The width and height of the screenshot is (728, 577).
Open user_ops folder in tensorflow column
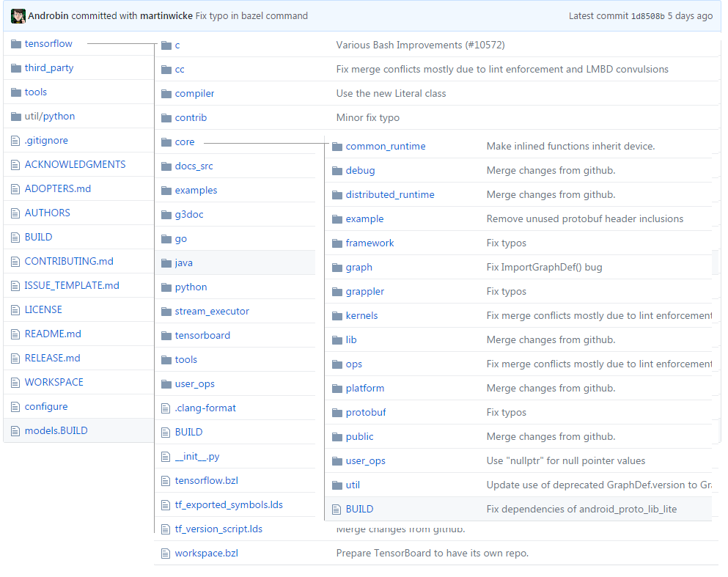(194, 384)
